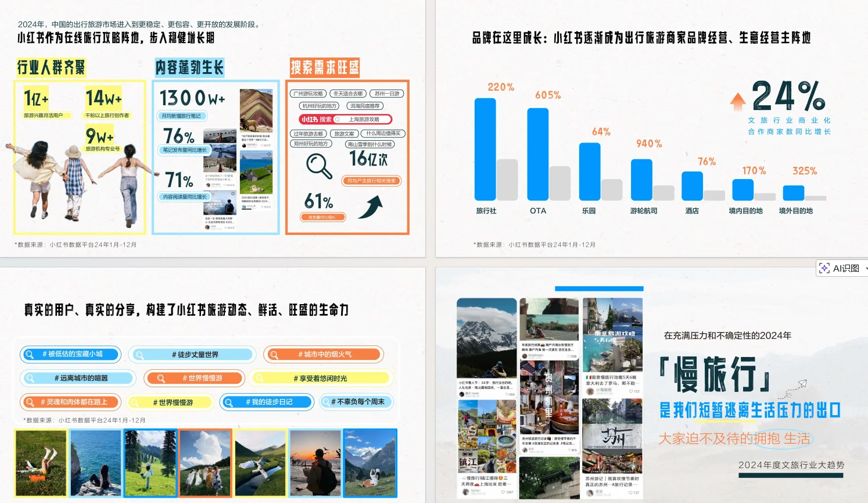The image size is (868, 503).
Task: Click the AI识图 sparkle scan icon
Action: tap(824, 268)
